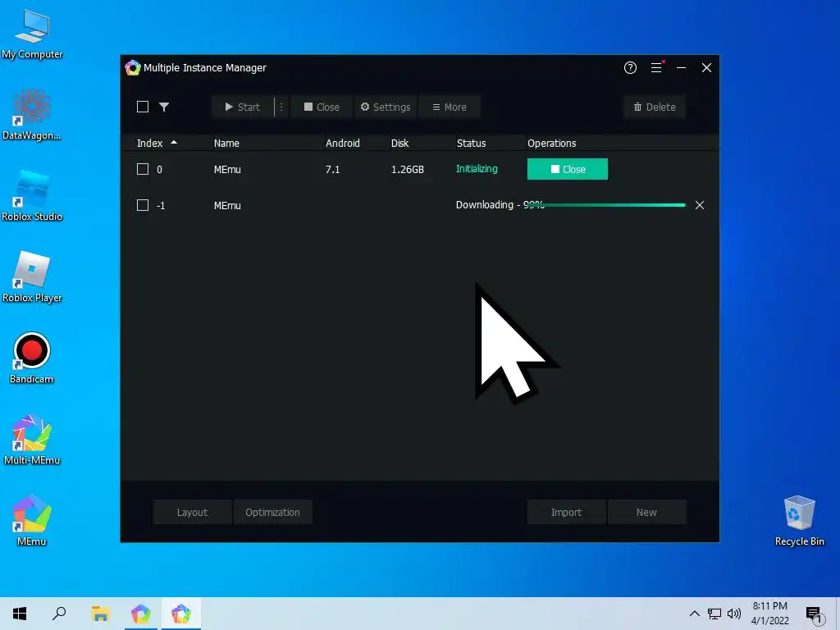Click the taskbar search magnifier
Viewport: 840px width, 630px height.
59,614
